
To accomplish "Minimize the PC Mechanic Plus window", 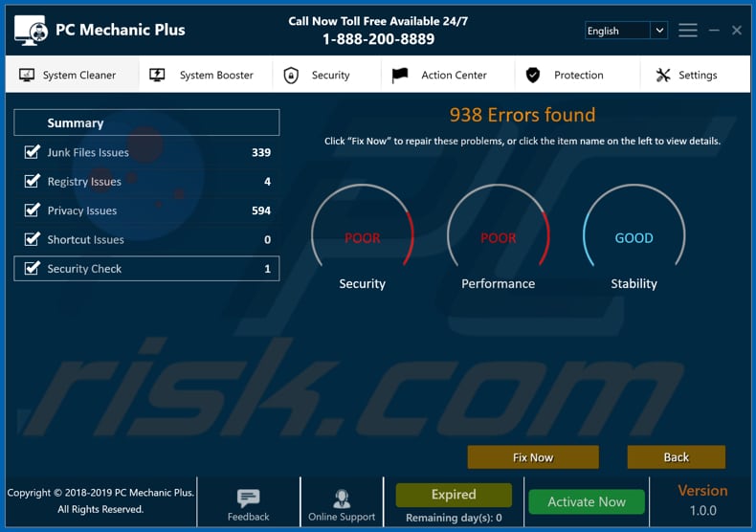I will coord(714,31).
